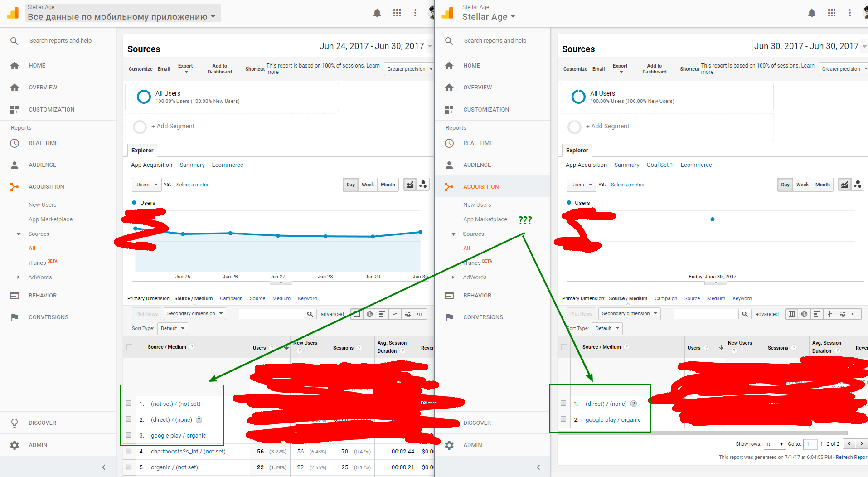
Task: Click the June 30 data point in right chart
Action: (713, 219)
